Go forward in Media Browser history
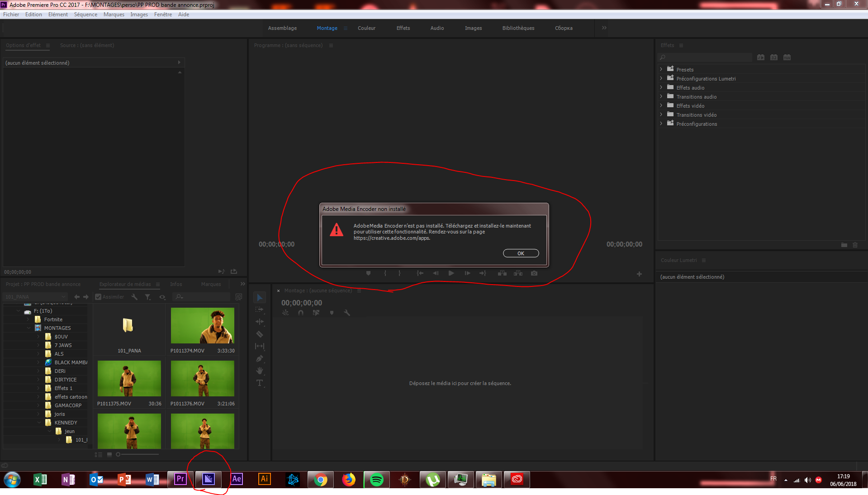This screenshot has width=868, height=495. pos(86,297)
